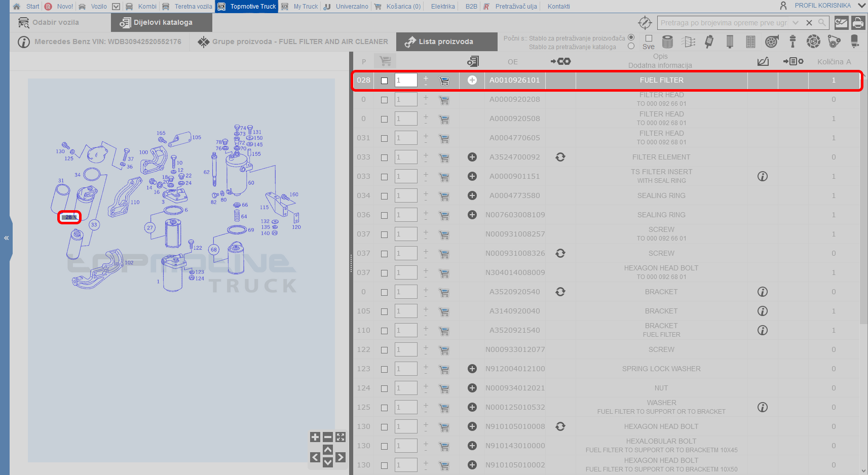Click the magnifier search icon

tap(822, 23)
